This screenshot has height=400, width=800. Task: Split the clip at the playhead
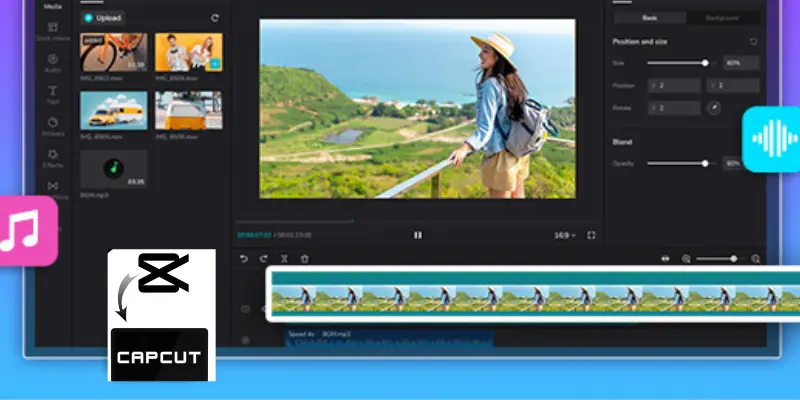point(284,259)
